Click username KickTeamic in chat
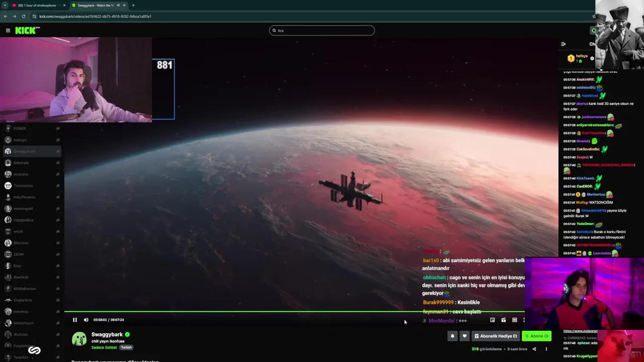The width and height of the screenshot is (644, 362). pos(585,178)
